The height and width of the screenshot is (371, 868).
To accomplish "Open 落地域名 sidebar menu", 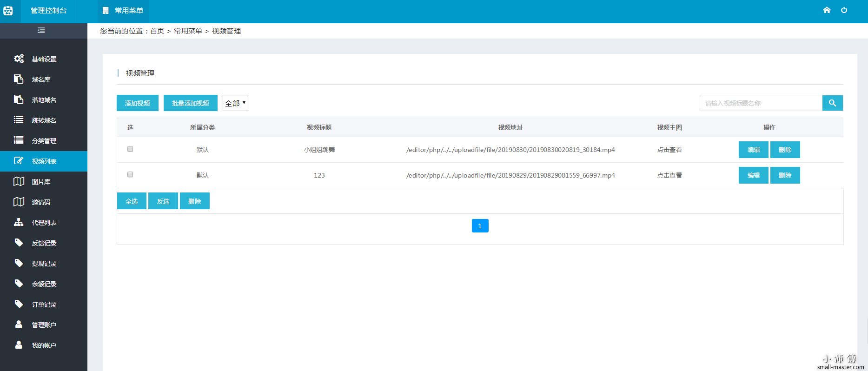I will [x=44, y=100].
